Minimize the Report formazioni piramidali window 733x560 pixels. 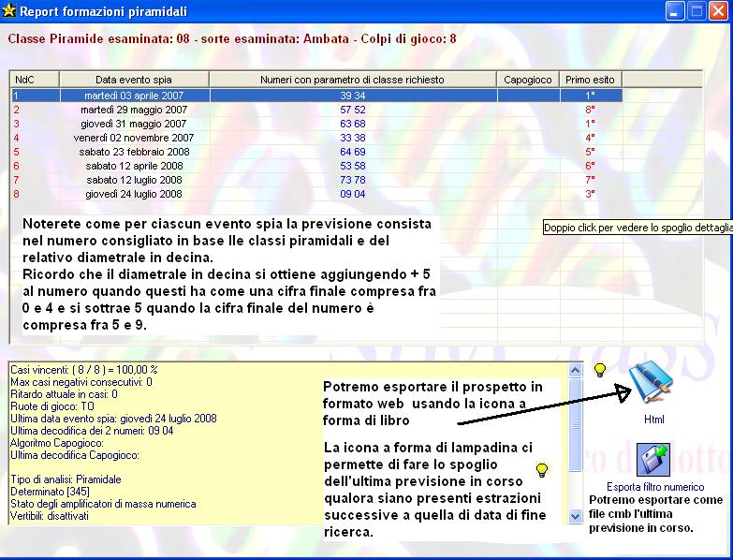point(675,10)
